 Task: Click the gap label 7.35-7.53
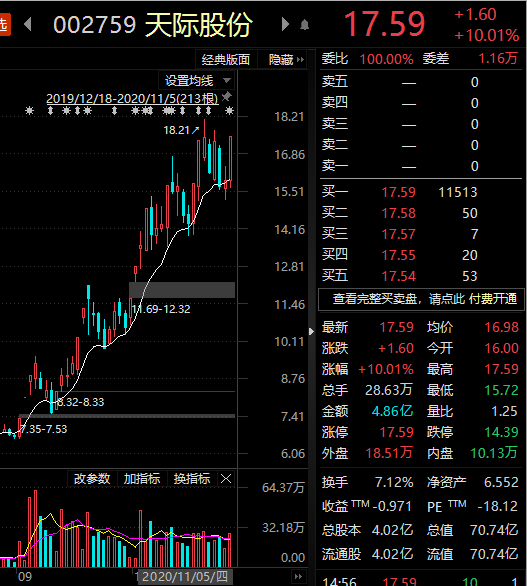coord(43,429)
